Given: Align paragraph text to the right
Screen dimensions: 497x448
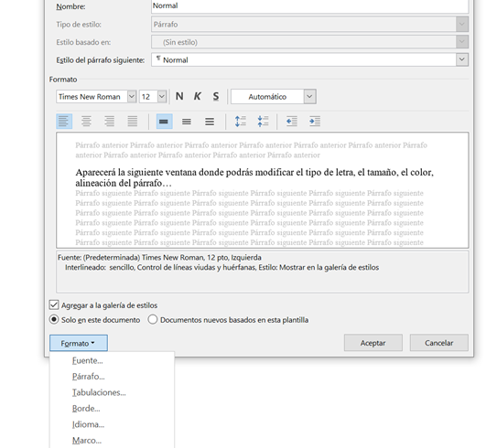Looking at the screenshot, I should pyautogui.click(x=109, y=122).
